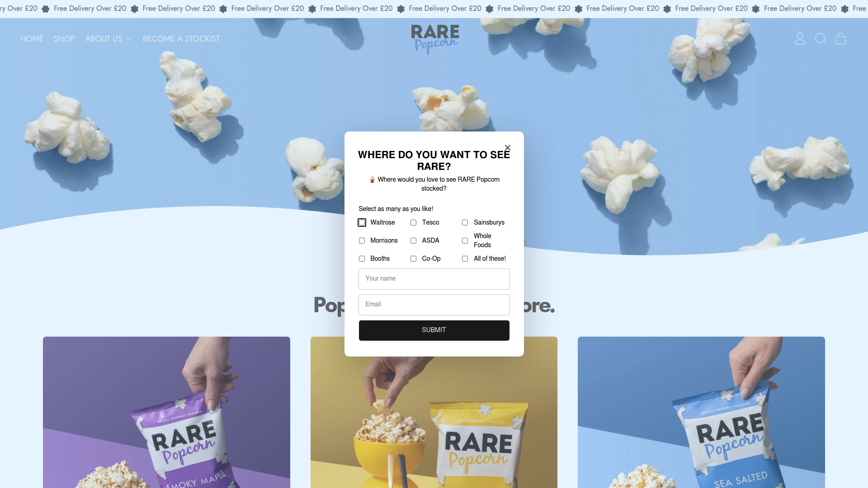Select the Co-Op checkbox
The image size is (868, 488).
[413, 259]
